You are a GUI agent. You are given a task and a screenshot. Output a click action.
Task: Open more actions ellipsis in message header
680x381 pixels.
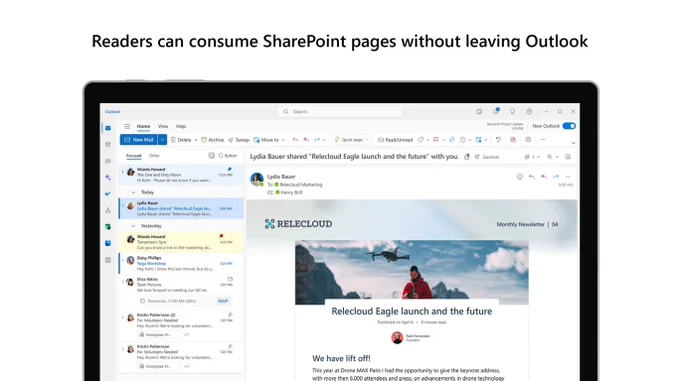coord(568,177)
